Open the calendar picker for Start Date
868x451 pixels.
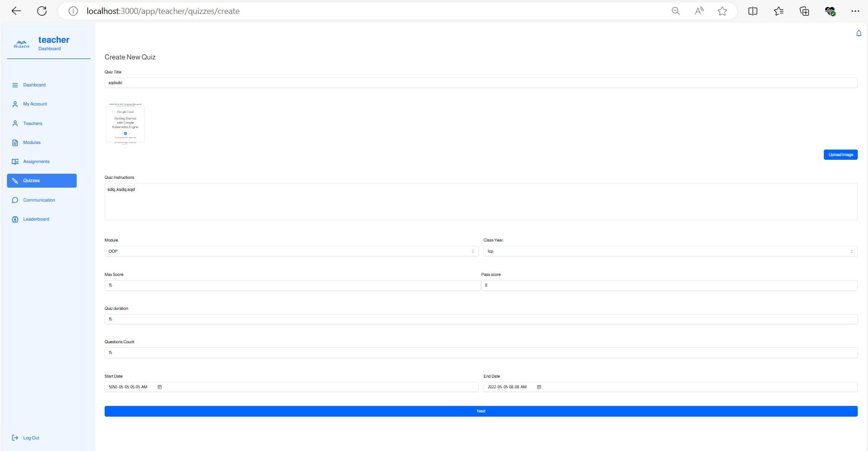point(159,387)
